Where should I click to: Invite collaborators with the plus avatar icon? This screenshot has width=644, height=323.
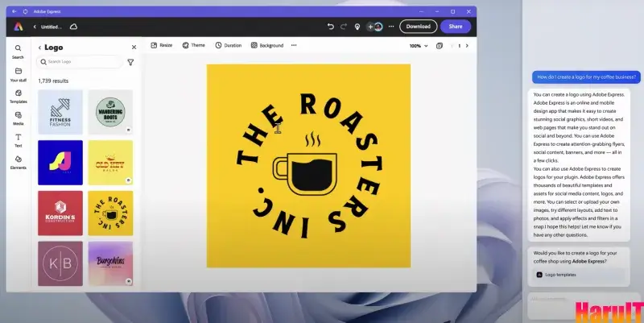pyautogui.click(x=370, y=27)
